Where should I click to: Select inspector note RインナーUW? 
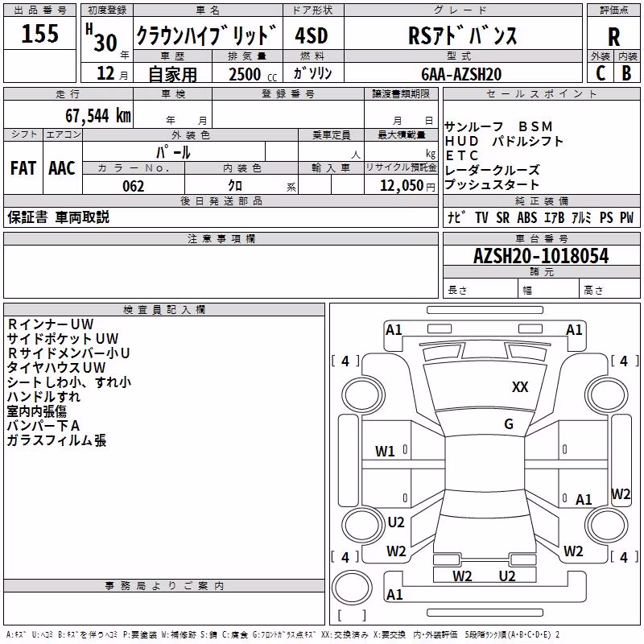click(x=51, y=324)
